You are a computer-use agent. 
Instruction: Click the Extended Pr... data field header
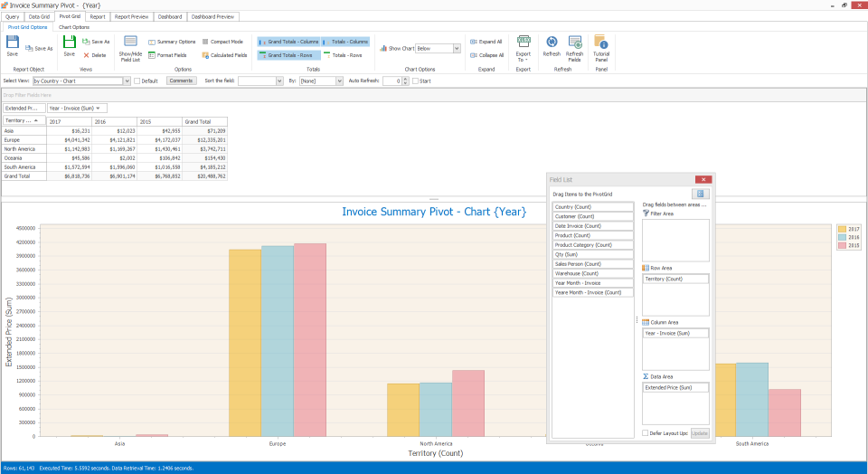click(x=24, y=108)
